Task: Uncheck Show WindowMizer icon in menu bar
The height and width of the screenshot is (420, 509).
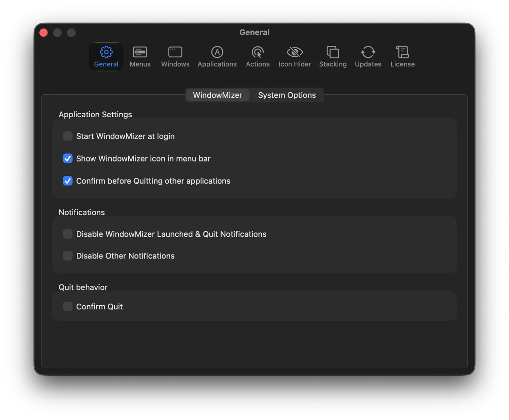Action: 68,158
